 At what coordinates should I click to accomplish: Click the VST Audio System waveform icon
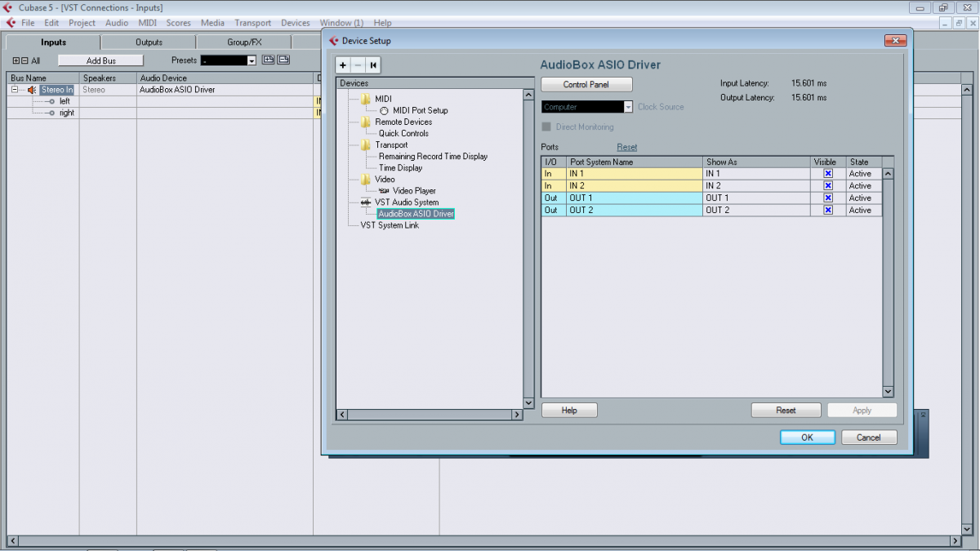[x=365, y=202]
